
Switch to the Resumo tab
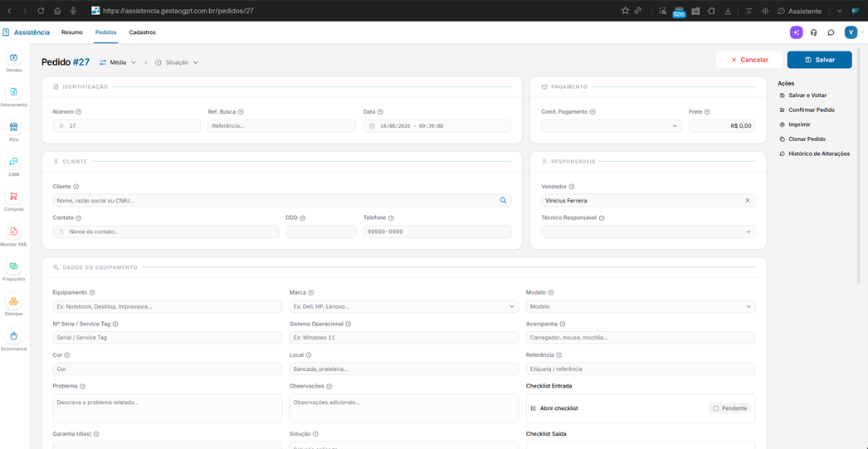coord(72,32)
